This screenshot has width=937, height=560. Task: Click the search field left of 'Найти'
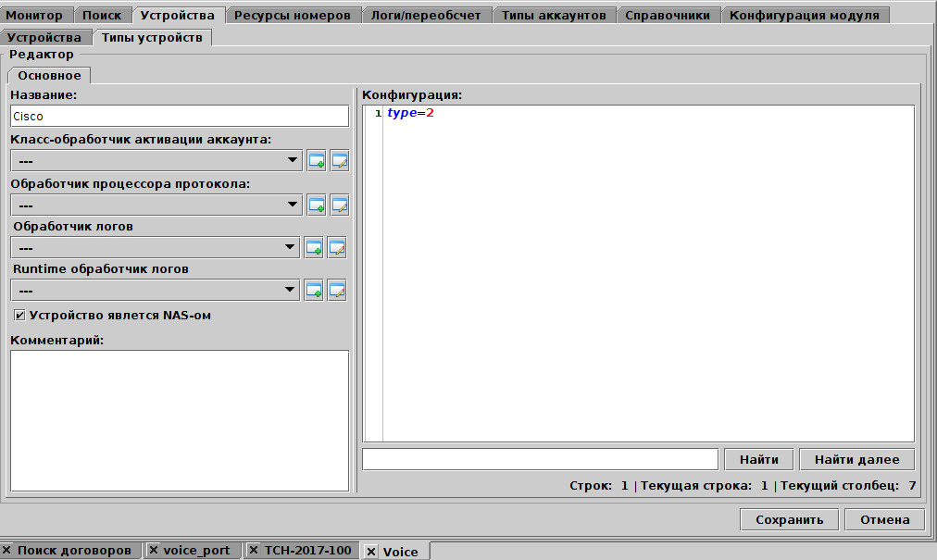pos(540,459)
